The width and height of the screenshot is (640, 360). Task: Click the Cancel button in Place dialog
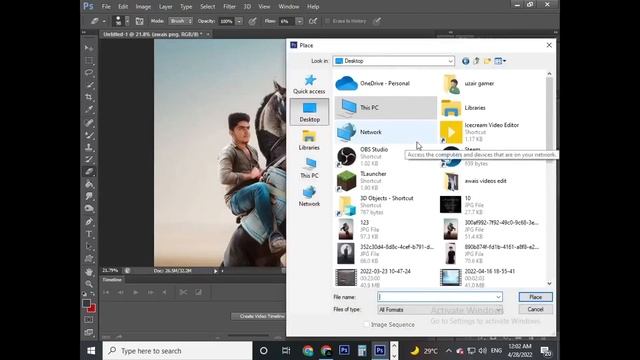pyautogui.click(x=536, y=309)
